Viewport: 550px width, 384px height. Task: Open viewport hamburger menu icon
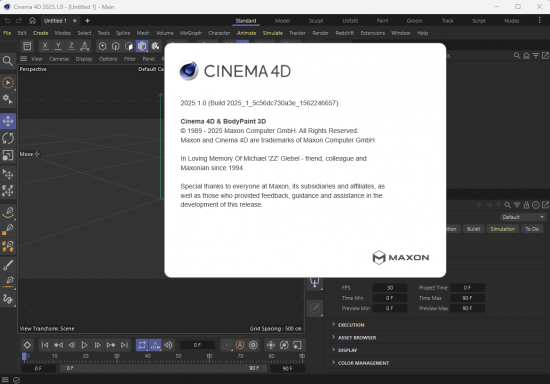tap(23, 59)
